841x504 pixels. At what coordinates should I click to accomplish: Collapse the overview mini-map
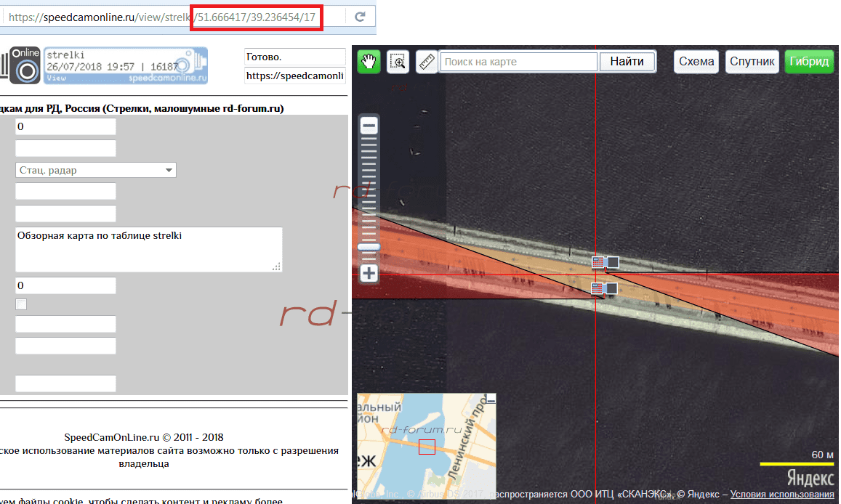[x=492, y=398]
